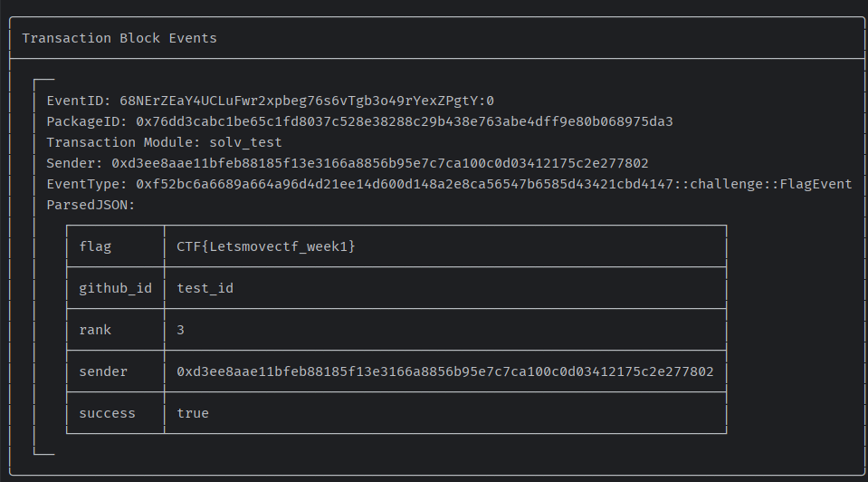Screen dimensions: 868x482
Task: Click the Transaction Block Events header
Action: [119, 38]
